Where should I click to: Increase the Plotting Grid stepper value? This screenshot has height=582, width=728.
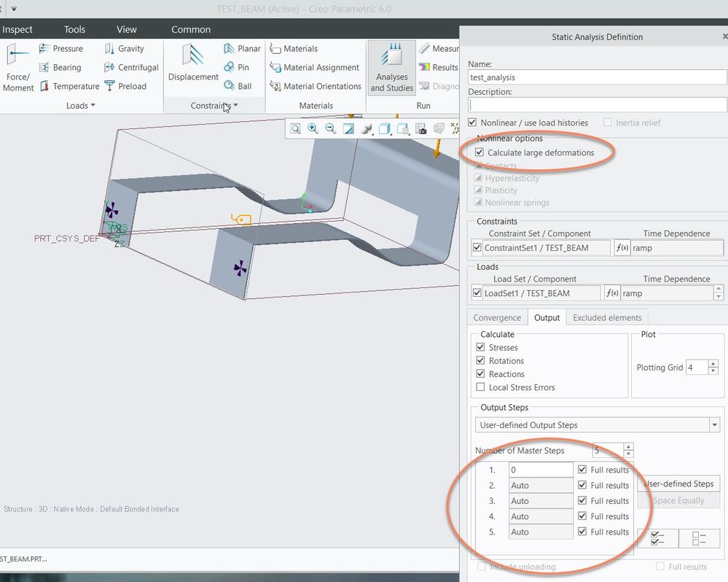coord(714,364)
